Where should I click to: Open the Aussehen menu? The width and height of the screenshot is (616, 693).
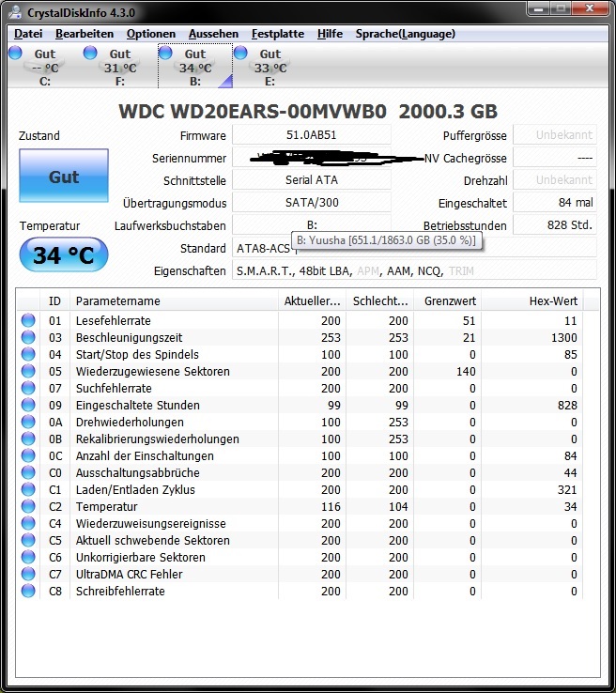(x=213, y=34)
